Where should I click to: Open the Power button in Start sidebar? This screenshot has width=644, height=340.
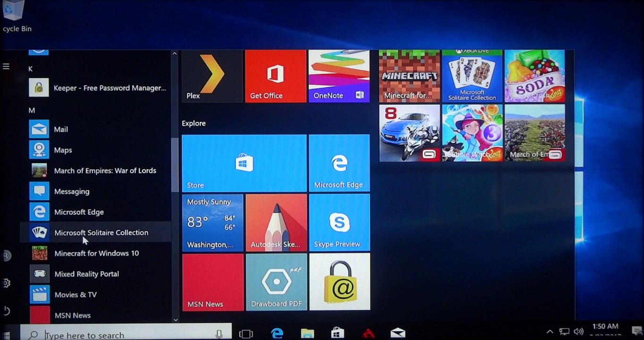6,311
